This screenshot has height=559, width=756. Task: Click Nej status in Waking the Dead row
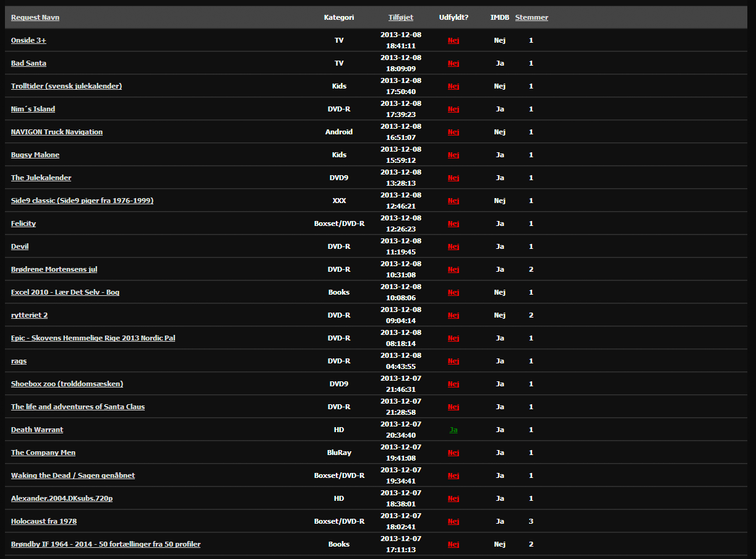point(453,475)
